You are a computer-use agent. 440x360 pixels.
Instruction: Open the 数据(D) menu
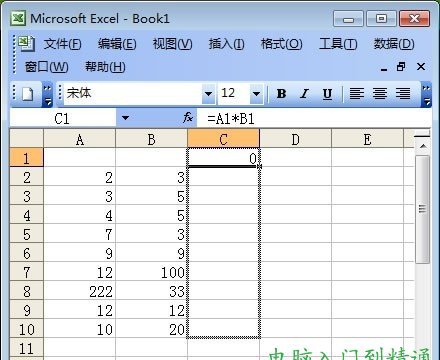pos(394,44)
